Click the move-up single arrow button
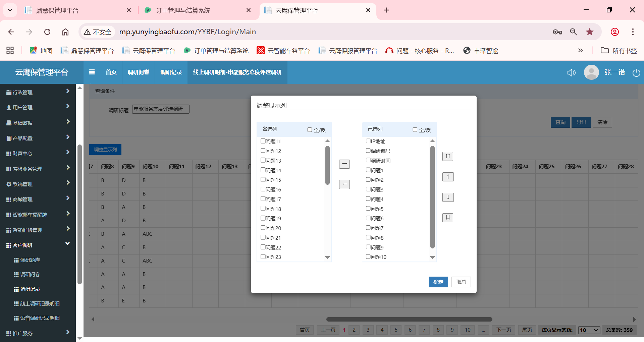 coord(448,177)
